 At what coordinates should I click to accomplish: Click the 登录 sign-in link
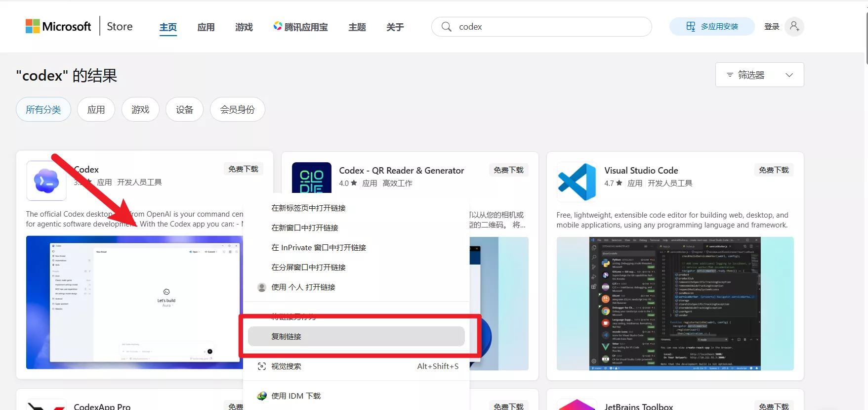click(772, 27)
